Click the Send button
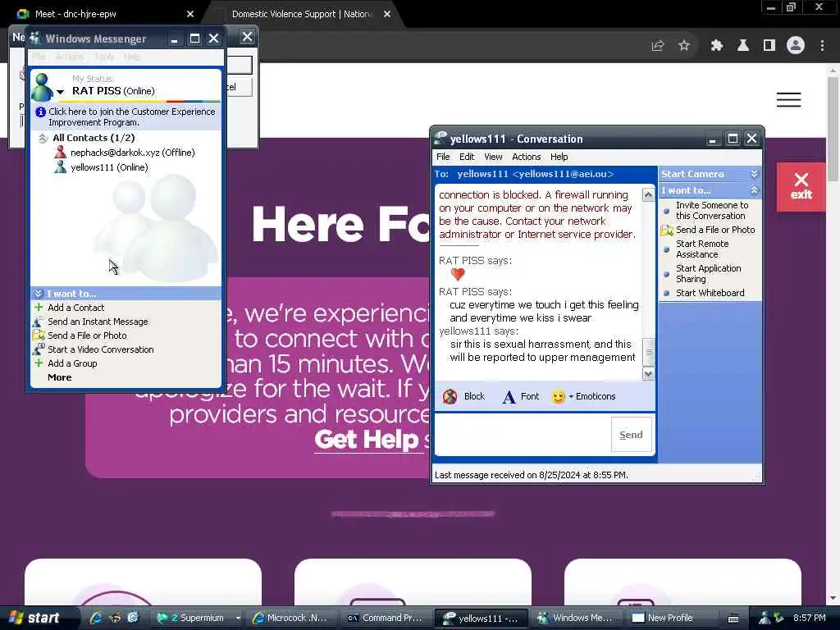This screenshot has width=840, height=630. (x=631, y=435)
